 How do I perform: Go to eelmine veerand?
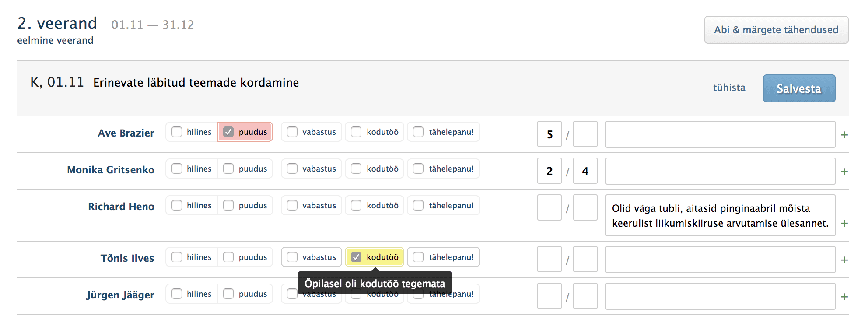tap(55, 40)
